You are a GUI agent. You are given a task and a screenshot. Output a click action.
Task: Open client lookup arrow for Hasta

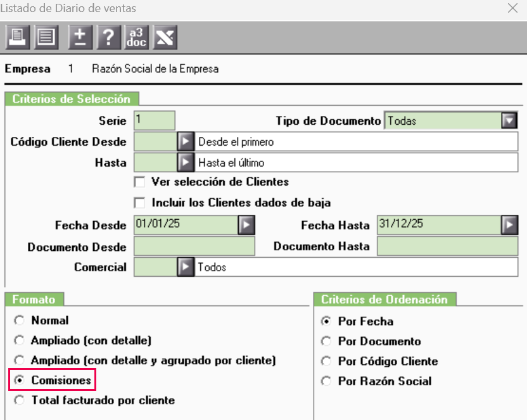point(186,163)
